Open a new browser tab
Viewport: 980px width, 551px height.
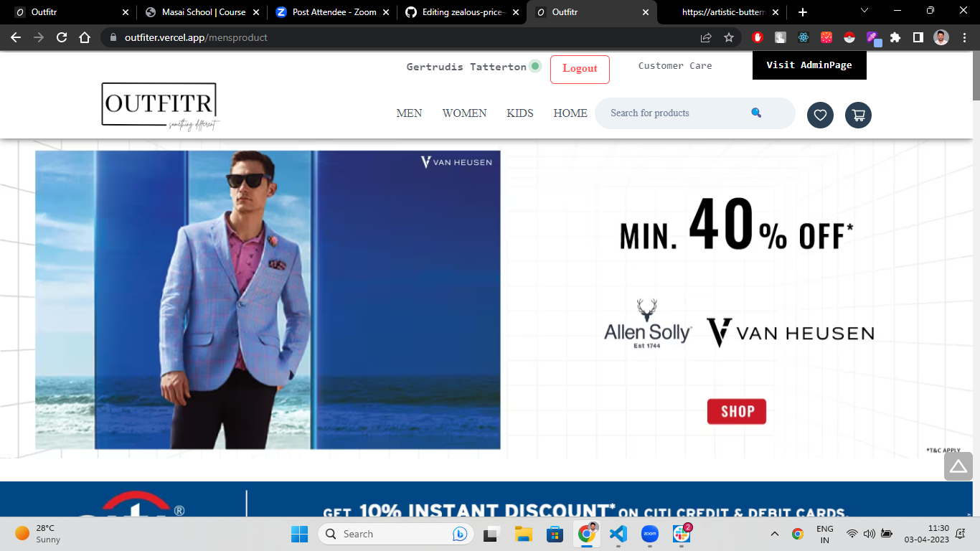(802, 12)
